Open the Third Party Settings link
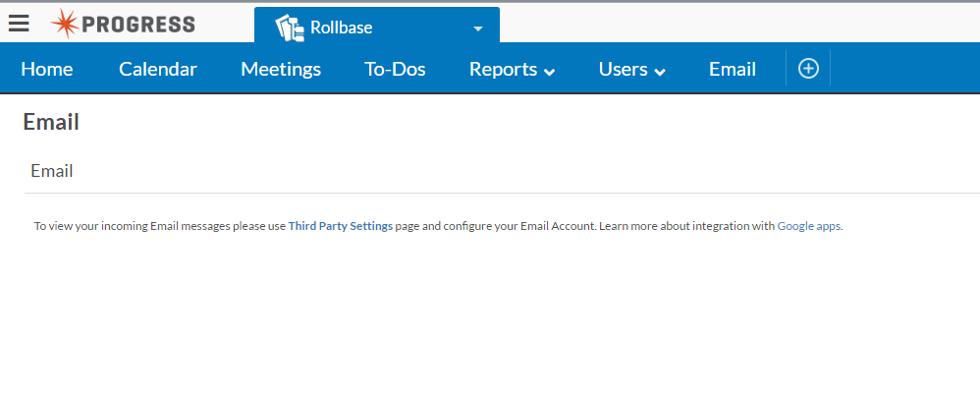Viewport: 980px width, 397px height. tap(340, 226)
